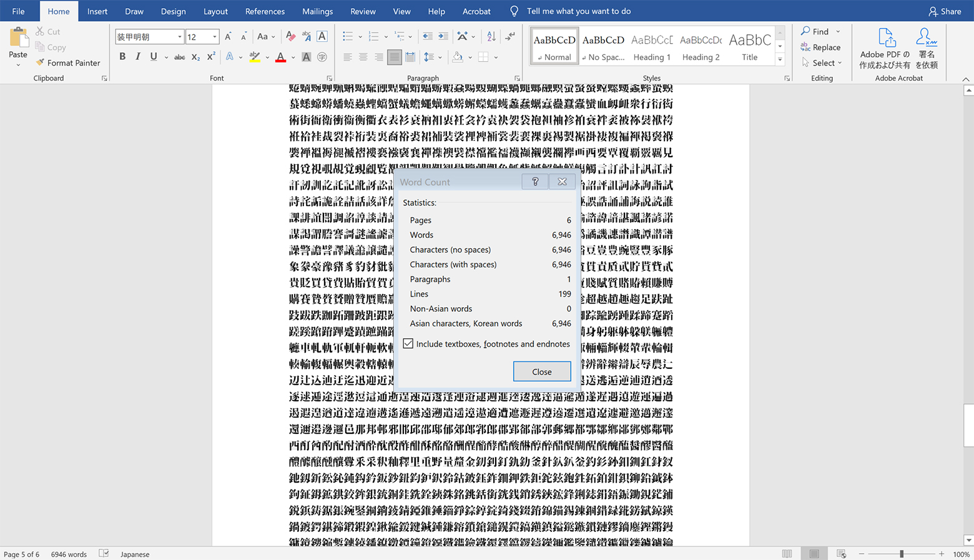Close the Word Count dialog with Close button
The height and width of the screenshot is (560, 974).
541,371
